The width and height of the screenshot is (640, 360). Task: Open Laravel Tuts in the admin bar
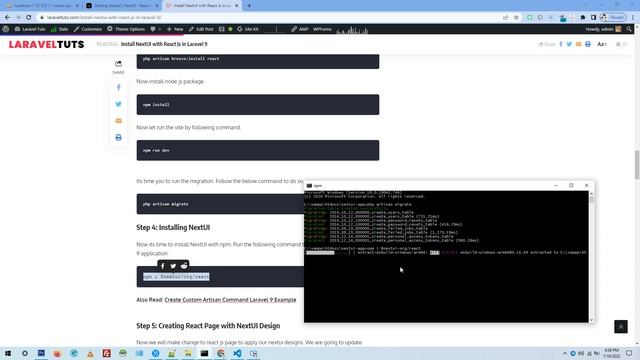30,29
